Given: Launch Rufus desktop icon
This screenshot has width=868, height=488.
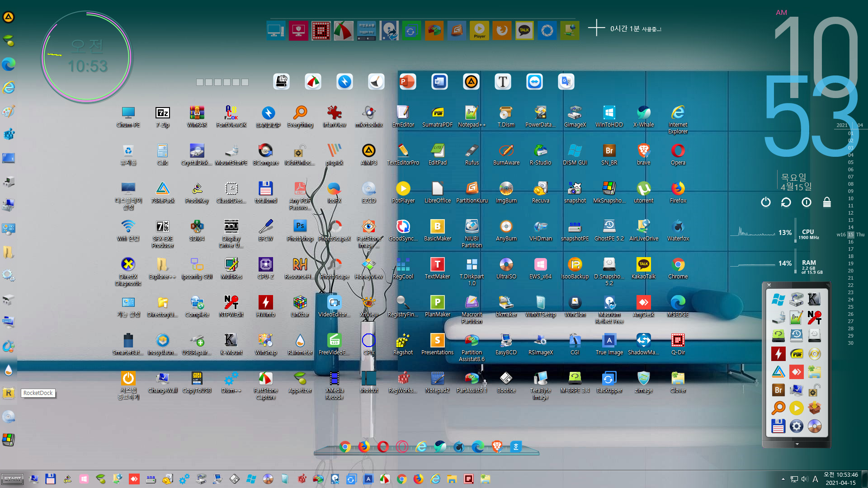Looking at the screenshot, I should coord(472,154).
